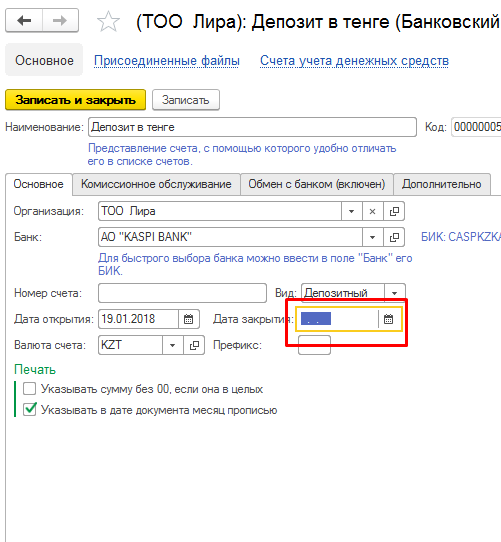Add form to favorites with star icon
Image resolution: width=501 pixels, height=542 pixels.
point(109,21)
